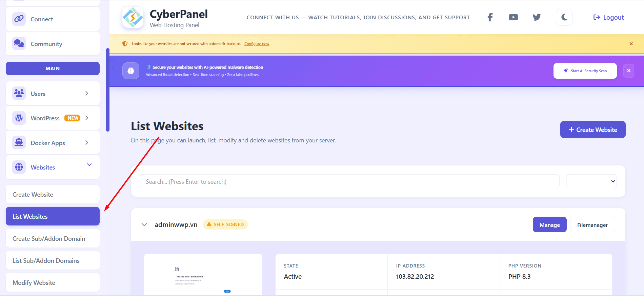
Task: Open the Facebook social icon
Action: point(490,17)
